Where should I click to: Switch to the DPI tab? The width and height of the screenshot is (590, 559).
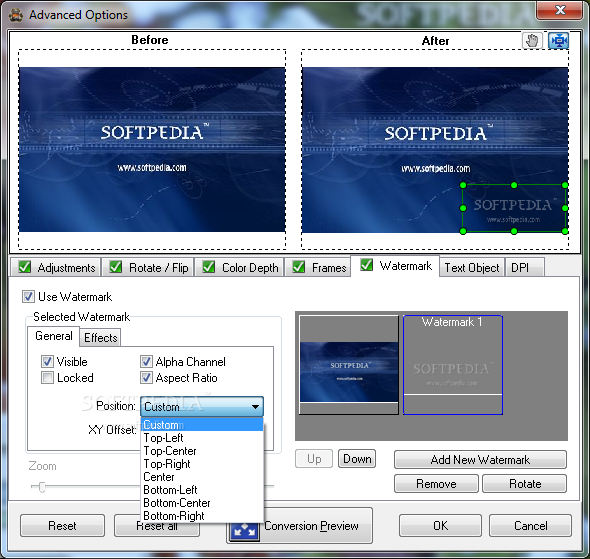525,267
